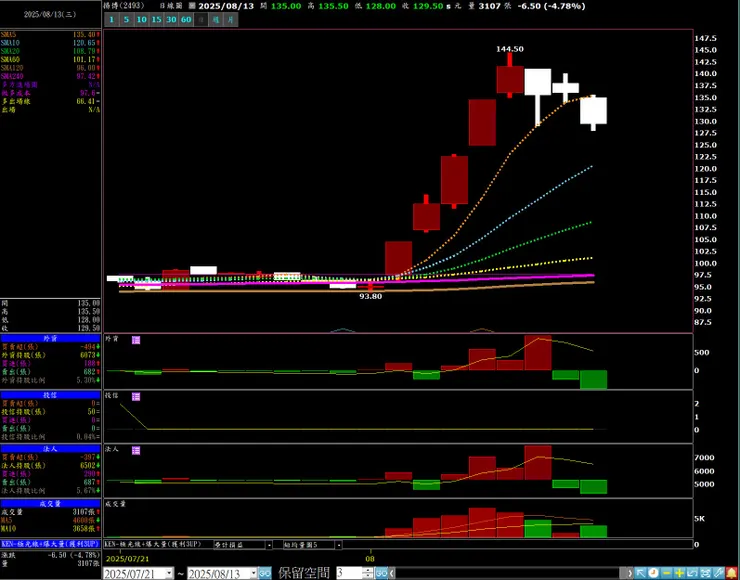Click the undo arrow icon
The width and height of the screenshot is (740, 580).
(692, 573)
